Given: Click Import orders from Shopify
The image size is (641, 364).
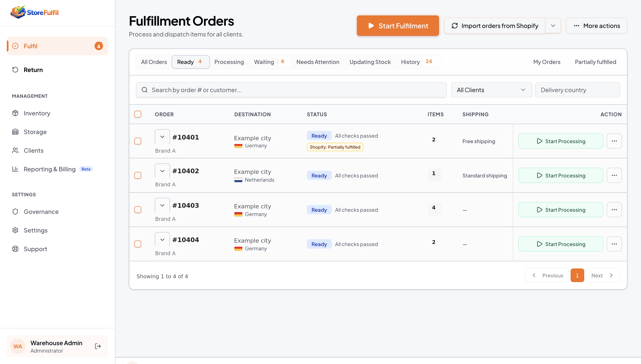Looking at the screenshot, I should [495, 26].
